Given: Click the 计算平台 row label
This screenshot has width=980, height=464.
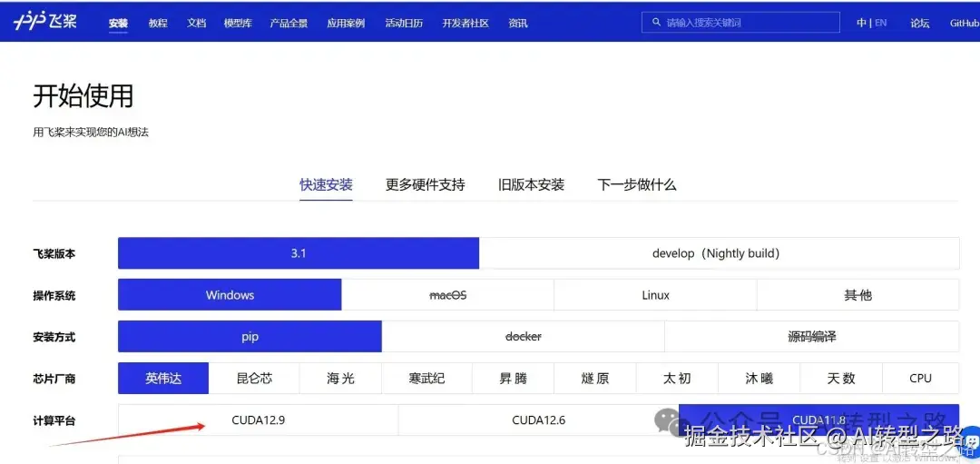Looking at the screenshot, I should point(54,420).
